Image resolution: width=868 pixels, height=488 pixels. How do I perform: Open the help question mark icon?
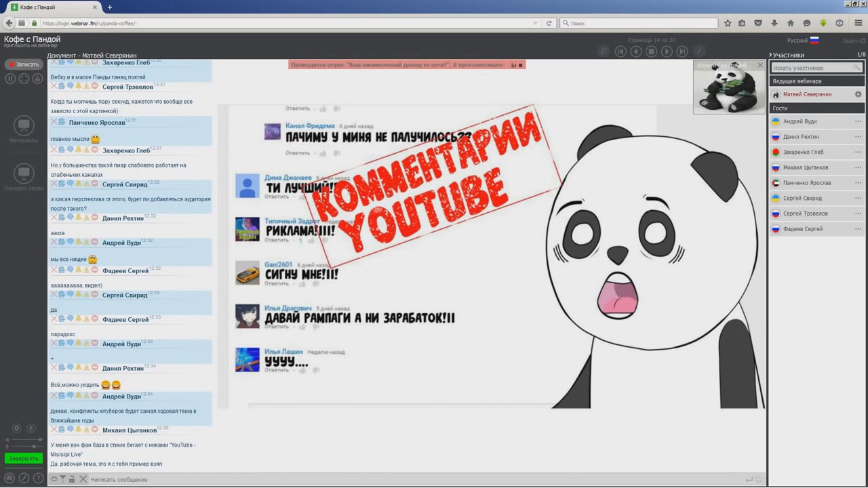[x=37, y=479]
